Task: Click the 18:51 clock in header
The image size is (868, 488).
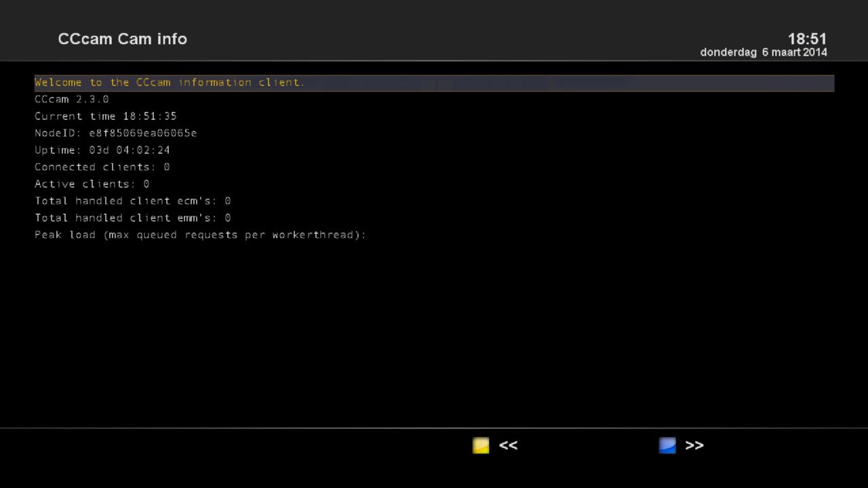Action: pos(807,39)
